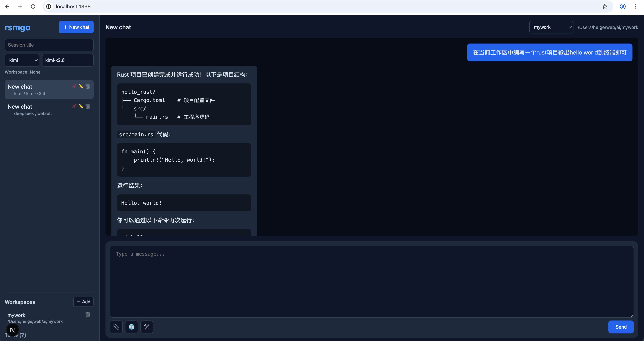Image resolution: width=644 pixels, height=341 pixels.
Task: Send the message with Send button
Action: [x=621, y=327]
